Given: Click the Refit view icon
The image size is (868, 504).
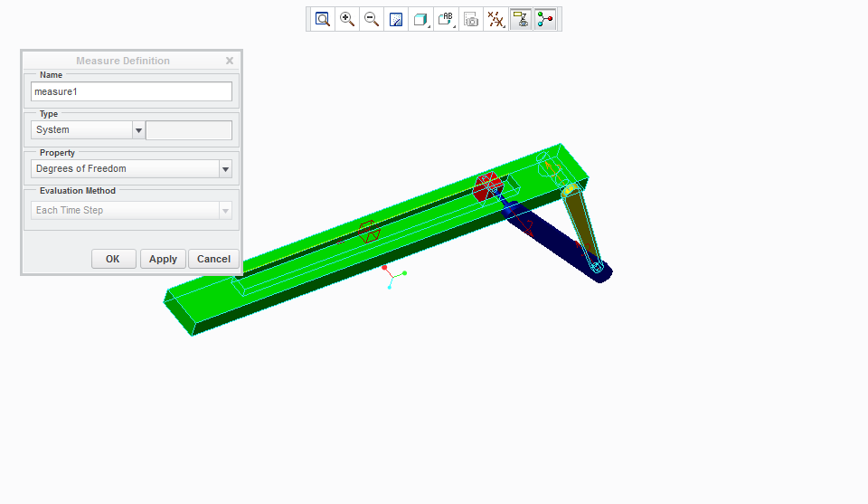Looking at the screenshot, I should (323, 19).
